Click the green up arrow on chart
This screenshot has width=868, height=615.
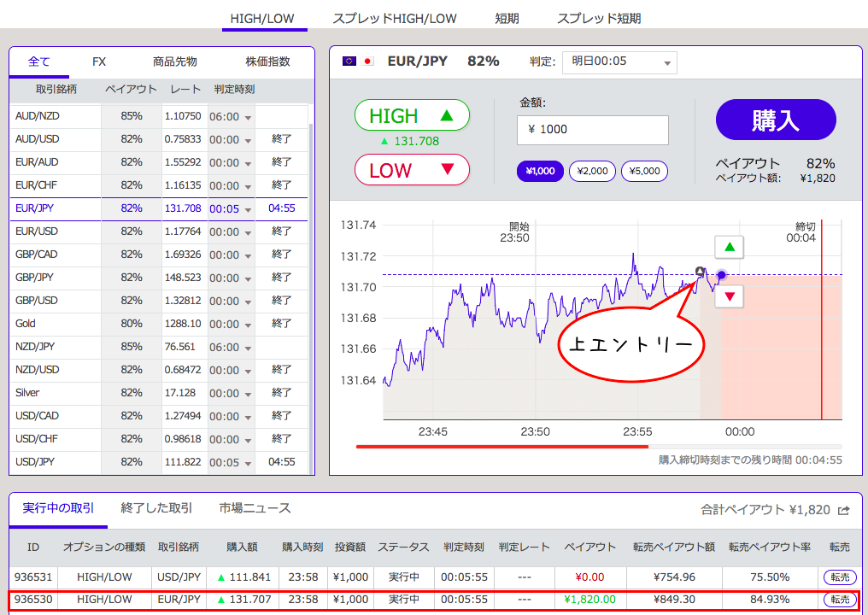[x=730, y=248]
